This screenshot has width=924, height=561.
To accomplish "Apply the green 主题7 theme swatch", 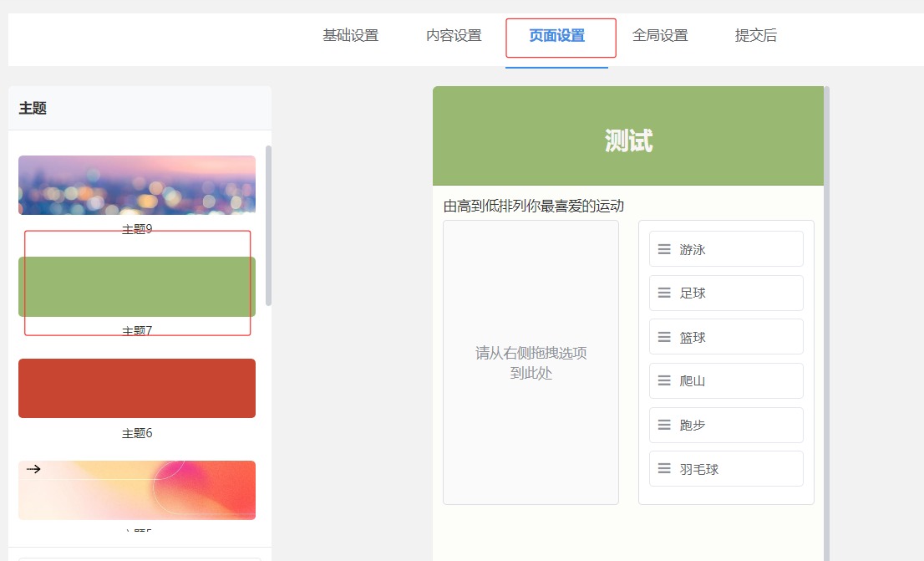I will (137, 287).
